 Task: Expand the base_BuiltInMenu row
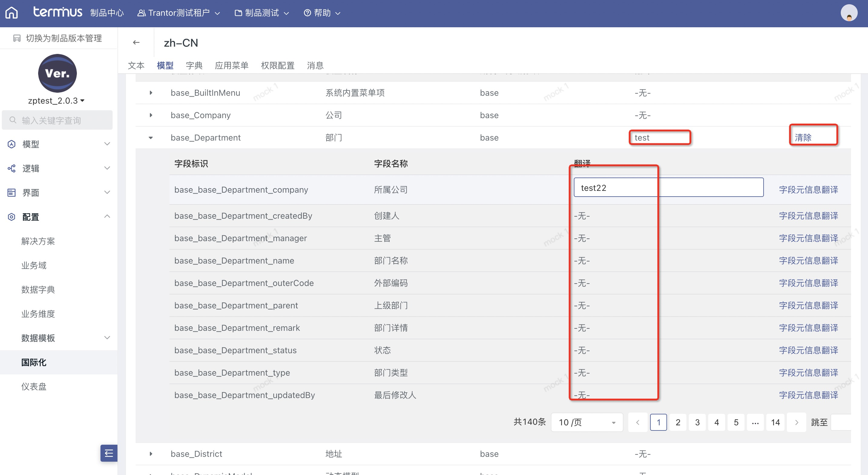151,93
